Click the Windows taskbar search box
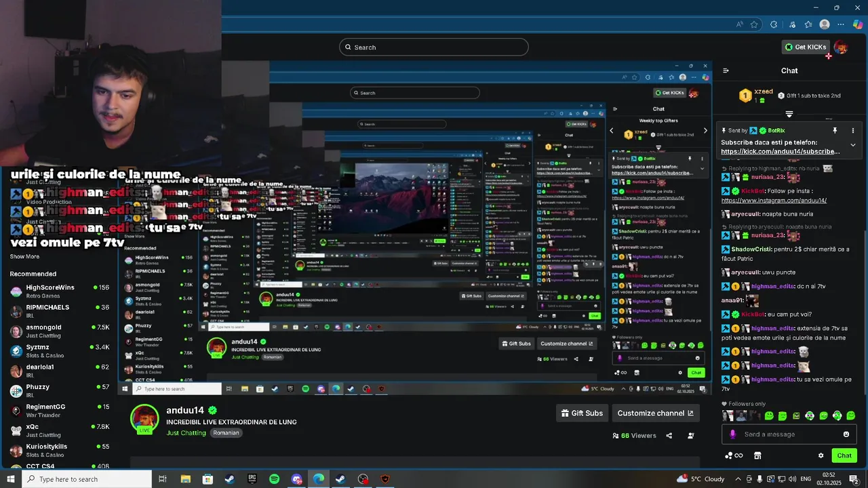 coord(87,479)
